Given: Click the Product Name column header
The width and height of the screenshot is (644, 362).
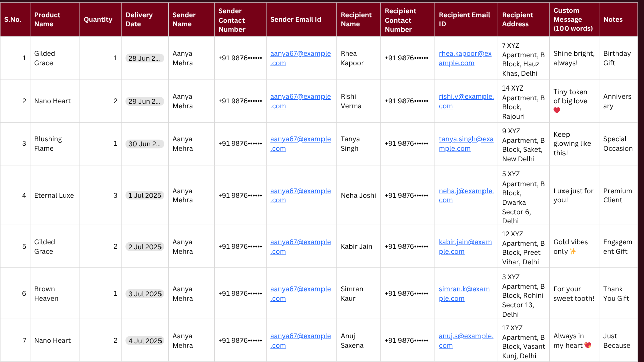Looking at the screenshot, I should (x=54, y=19).
